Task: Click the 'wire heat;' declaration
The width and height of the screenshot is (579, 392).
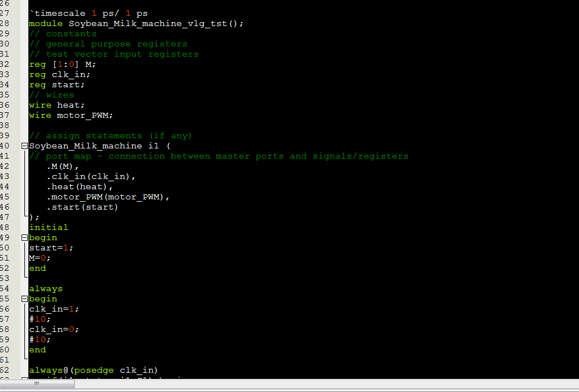Action: click(x=57, y=105)
